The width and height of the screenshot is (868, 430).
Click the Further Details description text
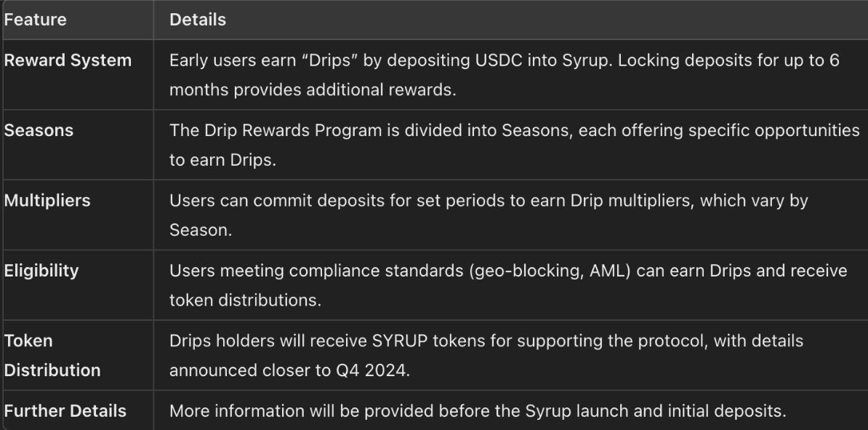478,411
